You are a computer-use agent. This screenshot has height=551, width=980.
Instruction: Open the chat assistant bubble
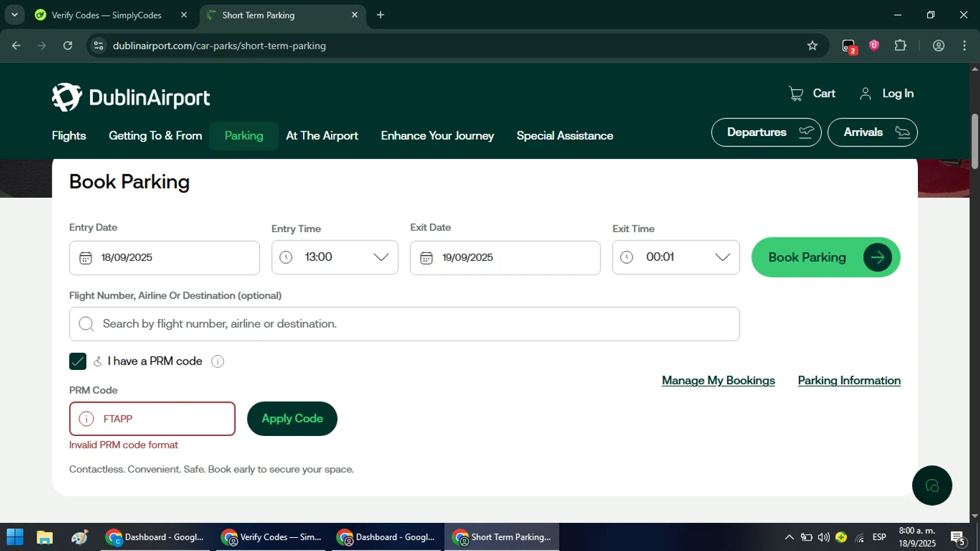(932, 486)
